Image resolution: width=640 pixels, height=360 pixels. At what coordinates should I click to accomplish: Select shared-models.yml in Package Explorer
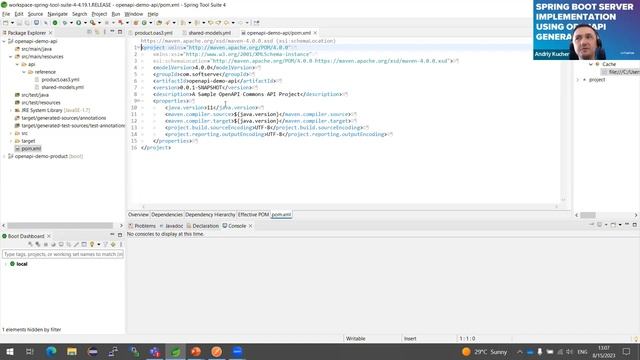tap(62, 87)
